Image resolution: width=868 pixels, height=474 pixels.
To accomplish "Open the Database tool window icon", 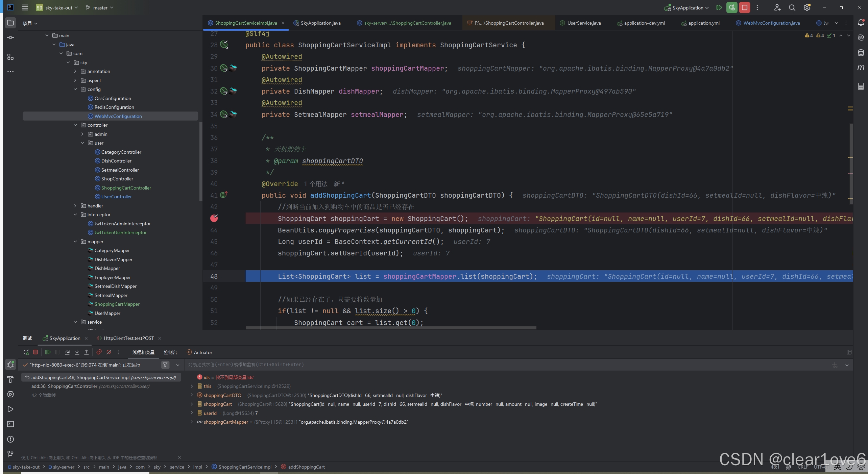I will click(x=861, y=53).
